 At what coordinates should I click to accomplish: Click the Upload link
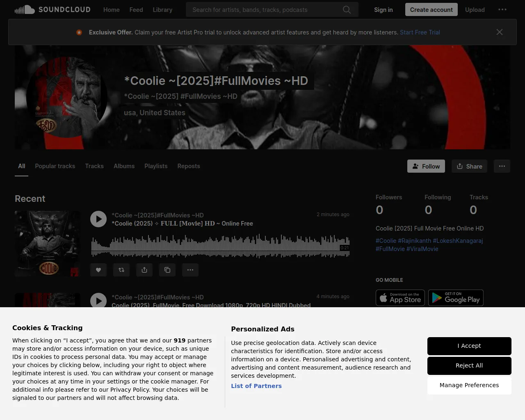(x=475, y=10)
